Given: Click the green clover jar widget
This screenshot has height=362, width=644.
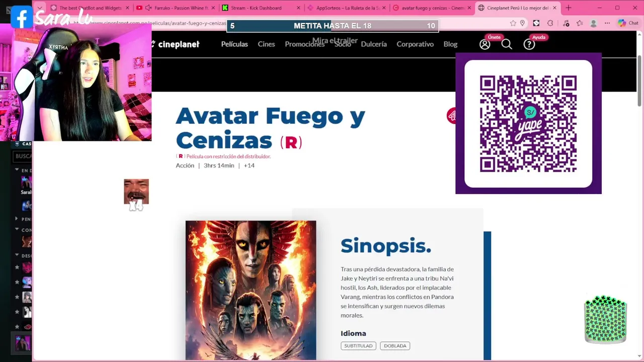Looking at the screenshot, I should click(x=605, y=320).
